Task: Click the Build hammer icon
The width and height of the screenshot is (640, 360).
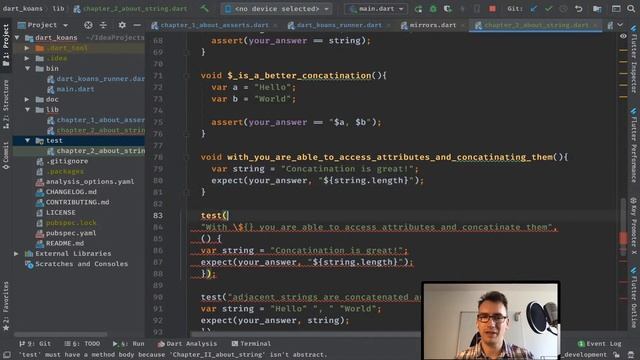Action: click(204, 9)
